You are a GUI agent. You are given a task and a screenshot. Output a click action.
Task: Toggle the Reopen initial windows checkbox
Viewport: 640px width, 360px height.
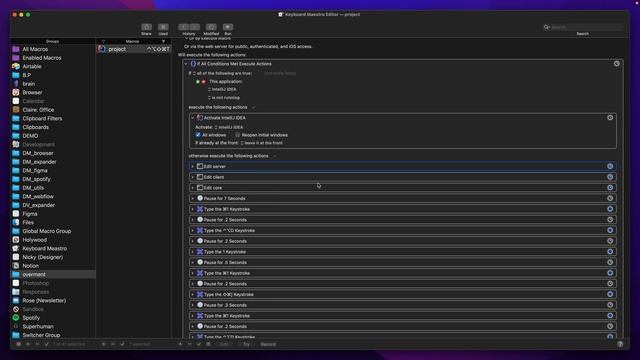(x=238, y=135)
